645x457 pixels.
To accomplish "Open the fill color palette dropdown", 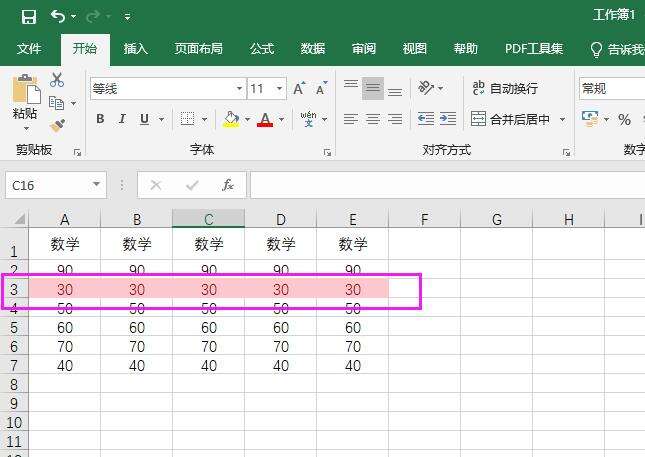I will point(248,120).
